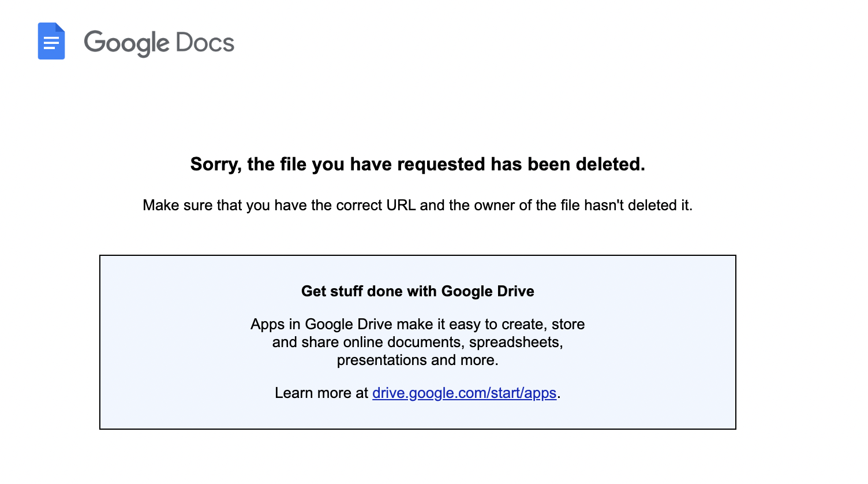Click the word "URL" in the error message

[x=401, y=205]
